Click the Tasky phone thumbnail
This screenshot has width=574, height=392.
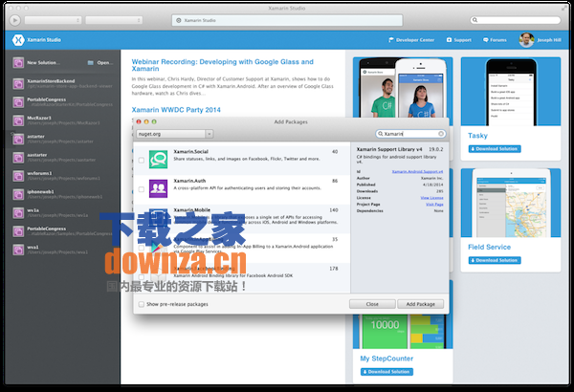click(x=511, y=92)
